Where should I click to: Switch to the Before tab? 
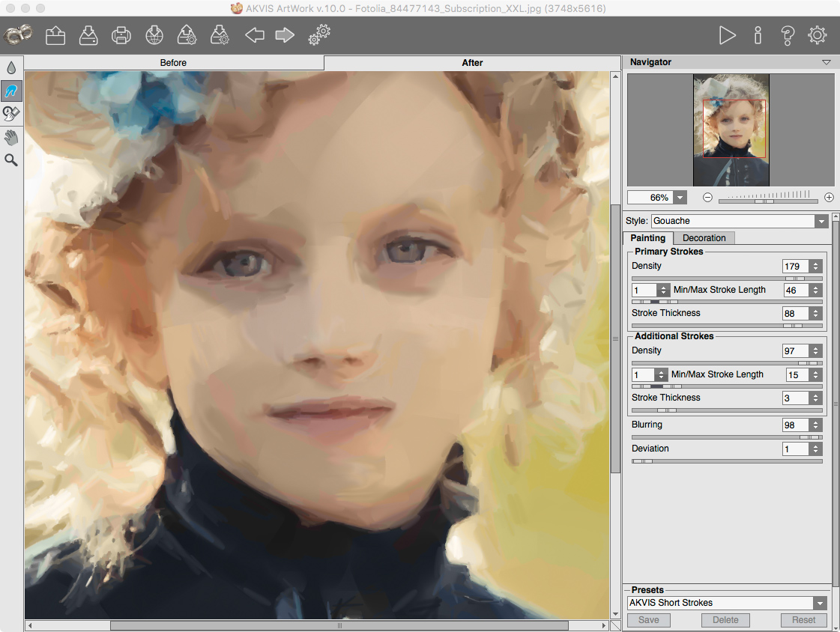coord(174,63)
